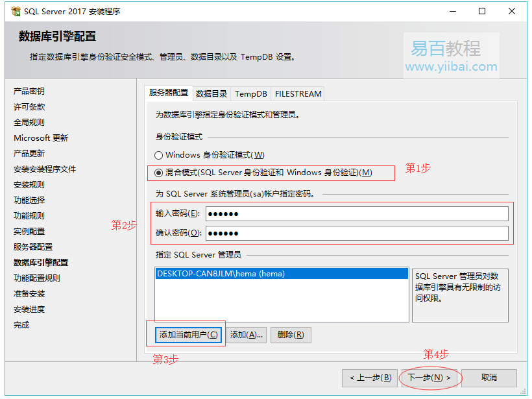Select DESKTOP-CAN8JLM\hema administrator entry
This screenshot has height=399, width=532.
pos(282,274)
